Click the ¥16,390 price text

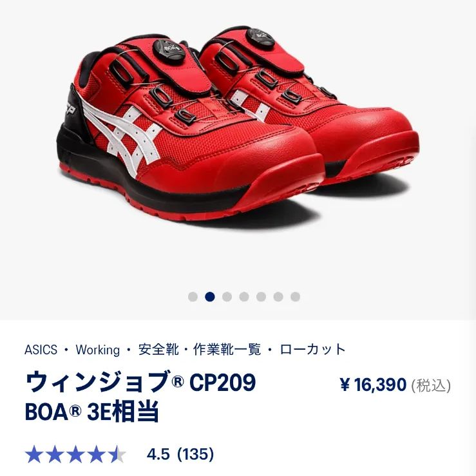(373, 385)
